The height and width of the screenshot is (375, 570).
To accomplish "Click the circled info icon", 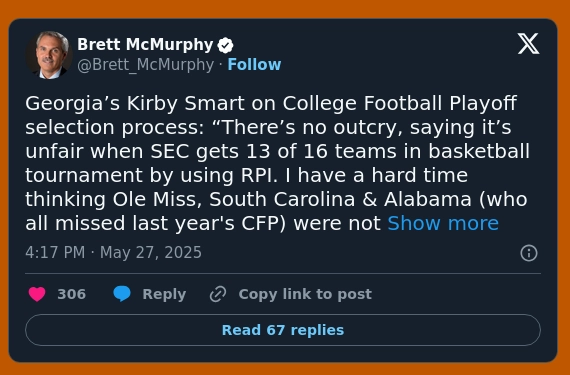I will 529,253.
